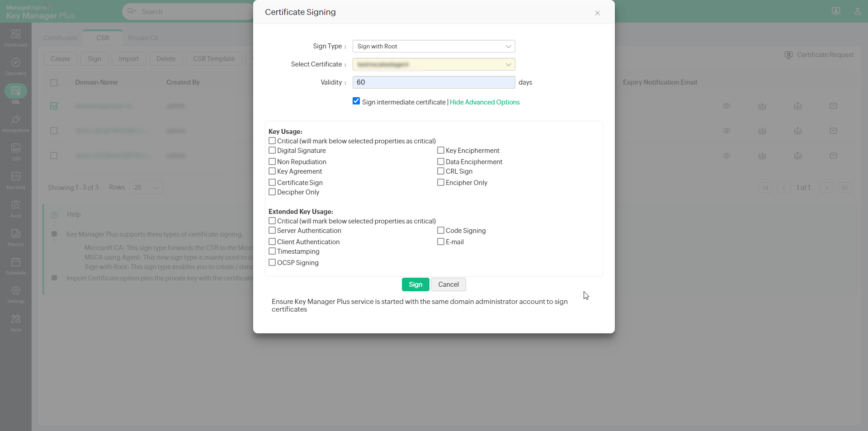
Task: Expand the Select Certificate dropdown
Action: (433, 64)
